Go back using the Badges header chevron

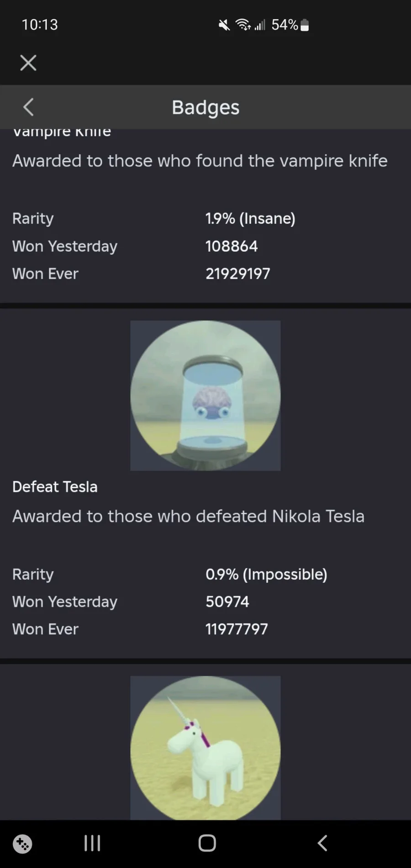28,107
